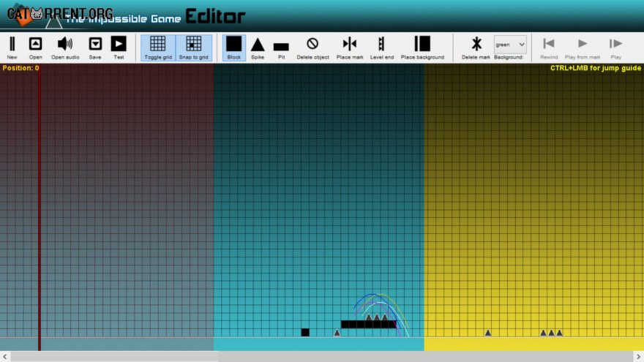Image resolution: width=644 pixels, height=362 pixels.
Task: Save the current level
Action: click(95, 48)
